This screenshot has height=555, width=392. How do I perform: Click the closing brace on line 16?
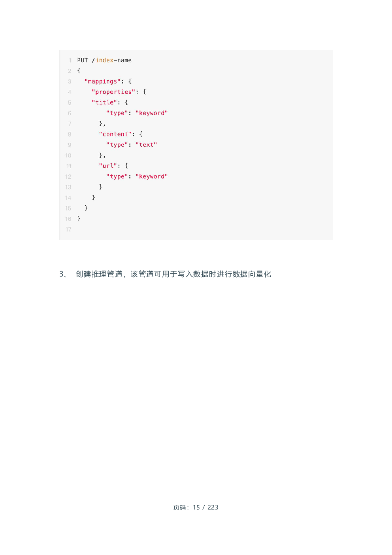pos(79,219)
